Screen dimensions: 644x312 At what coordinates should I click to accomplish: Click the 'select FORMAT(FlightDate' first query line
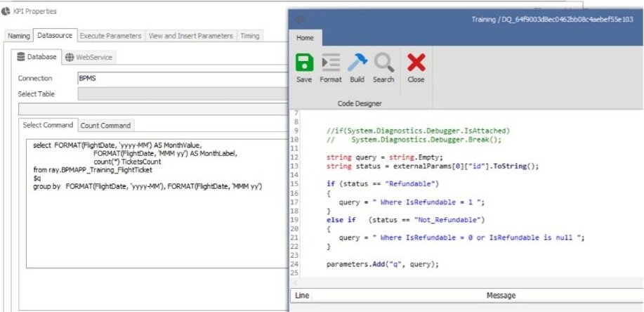pos(117,145)
